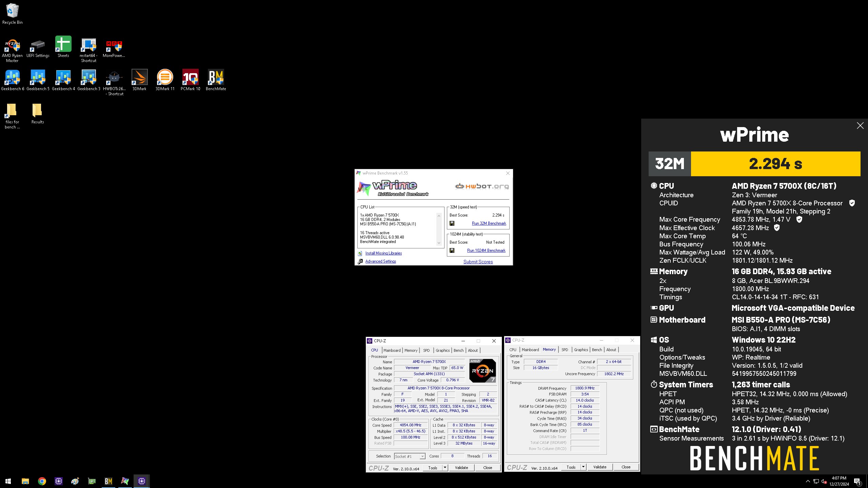Select the Results folder icon
This screenshot has height=488, width=868.
38,114
